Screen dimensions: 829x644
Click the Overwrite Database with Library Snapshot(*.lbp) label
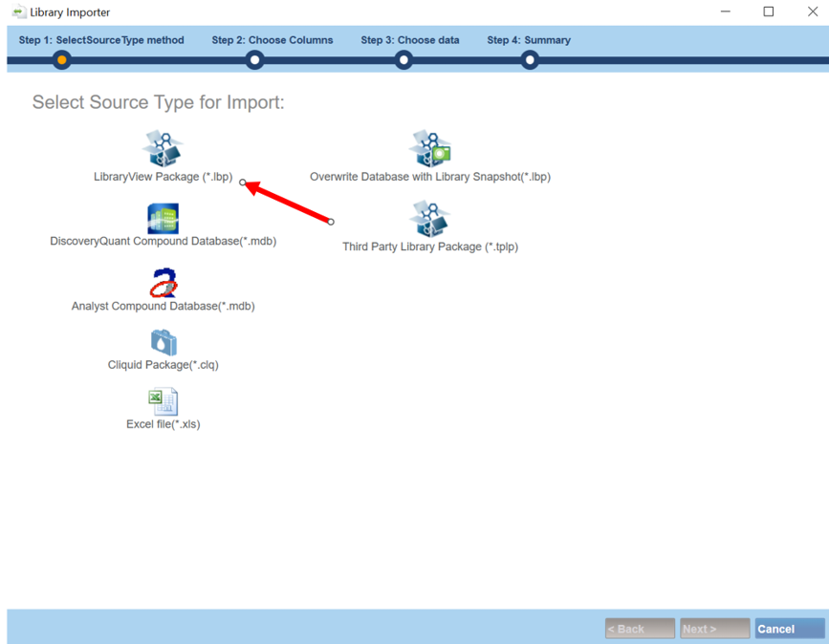[430, 177]
